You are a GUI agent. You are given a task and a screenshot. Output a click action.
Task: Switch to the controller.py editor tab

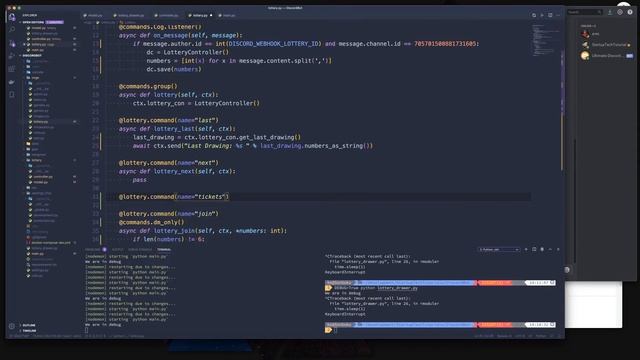(167, 16)
